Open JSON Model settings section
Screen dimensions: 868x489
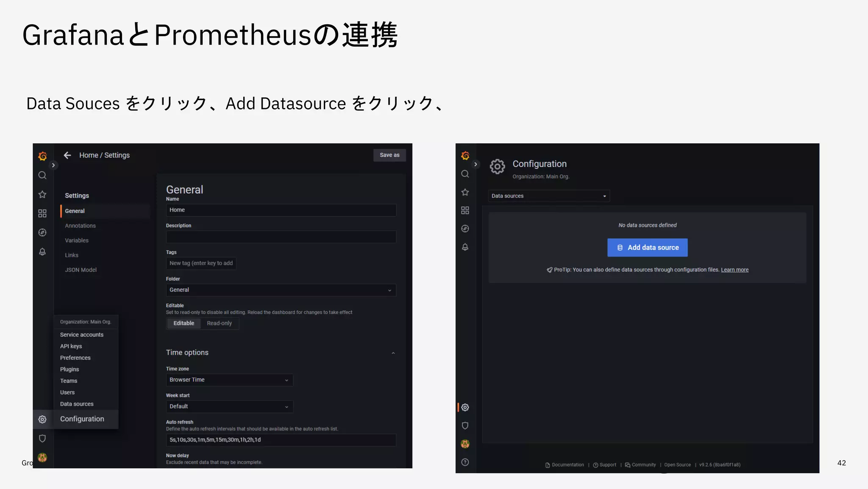pos(81,270)
